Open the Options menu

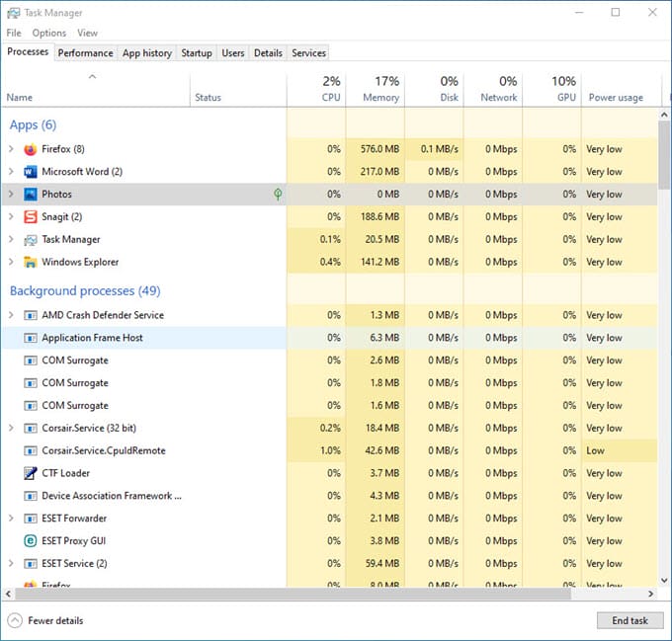pyautogui.click(x=49, y=33)
